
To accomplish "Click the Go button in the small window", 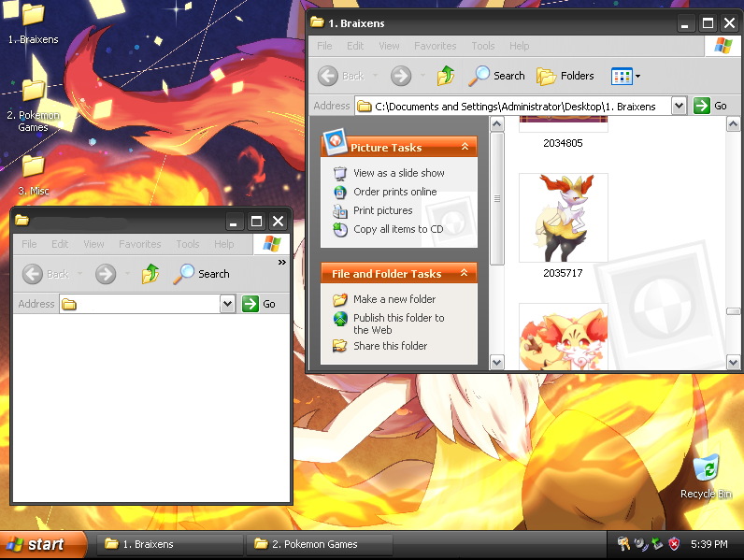I will pyautogui.click(x=259, y=304).
